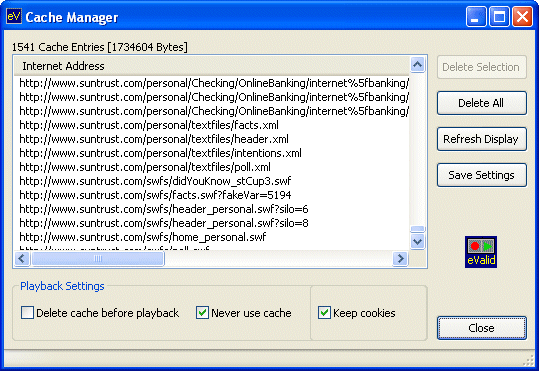Click the Delete Selection button
The image size is (539, 371).
[482, 67]
